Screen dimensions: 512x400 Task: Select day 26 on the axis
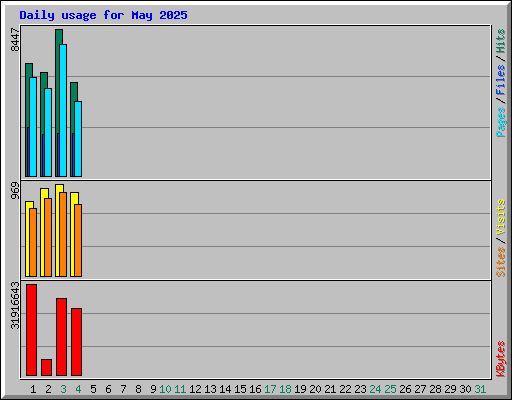(x=405, y=389)
